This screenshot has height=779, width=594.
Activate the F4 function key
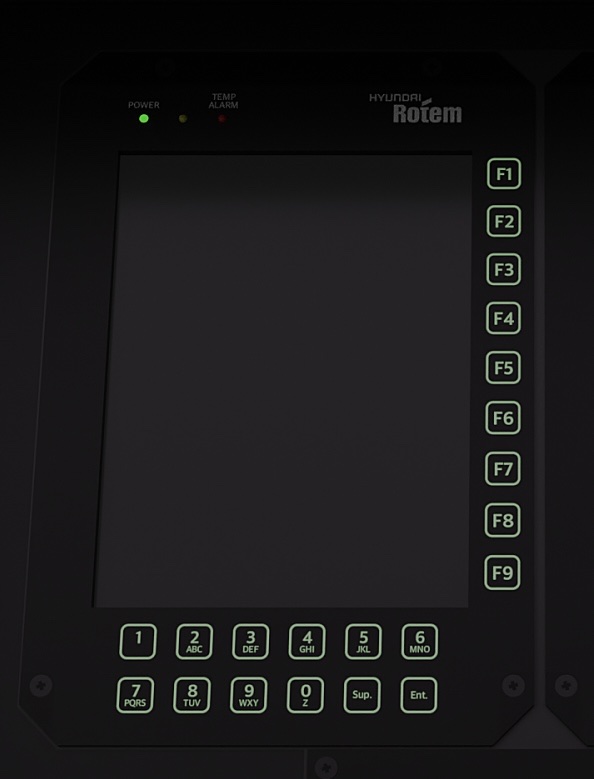tap(503, 318)
